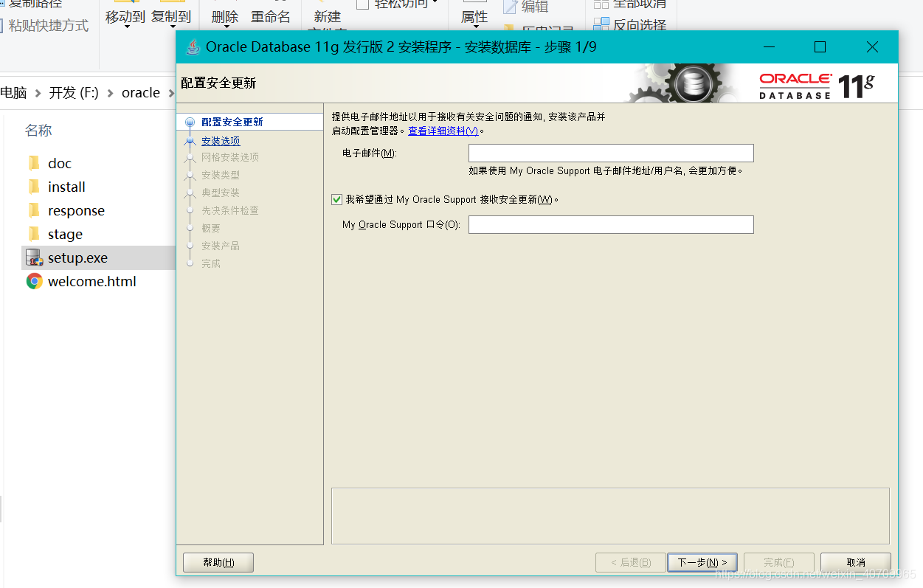
Task: Click the 典型安装 step in sidebar
Action: click(221, 193)
